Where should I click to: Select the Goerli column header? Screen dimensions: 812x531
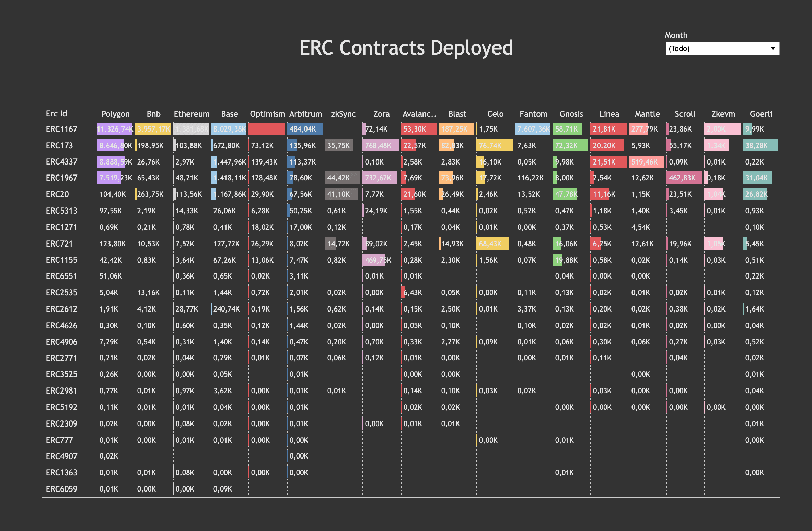point(761,114)
